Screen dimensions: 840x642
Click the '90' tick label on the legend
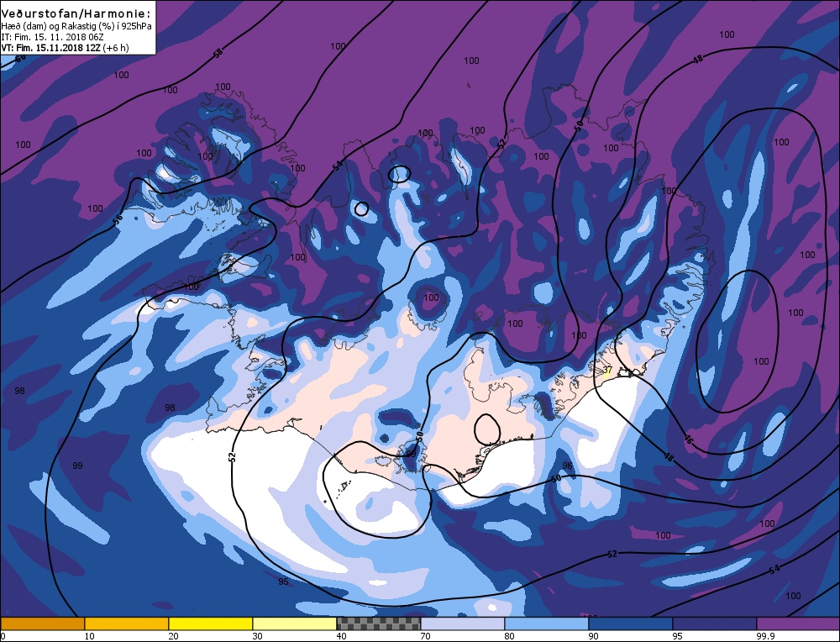594,636
